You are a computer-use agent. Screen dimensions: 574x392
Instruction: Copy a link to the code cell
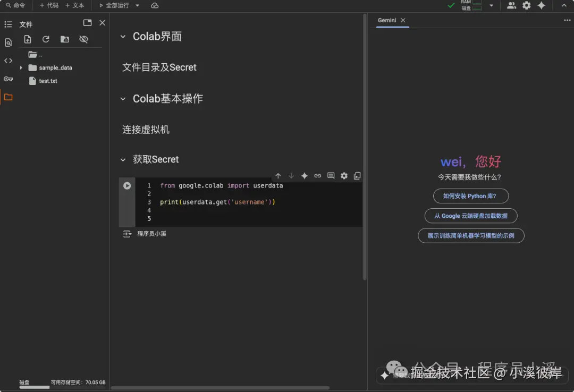tap(317, 175)
